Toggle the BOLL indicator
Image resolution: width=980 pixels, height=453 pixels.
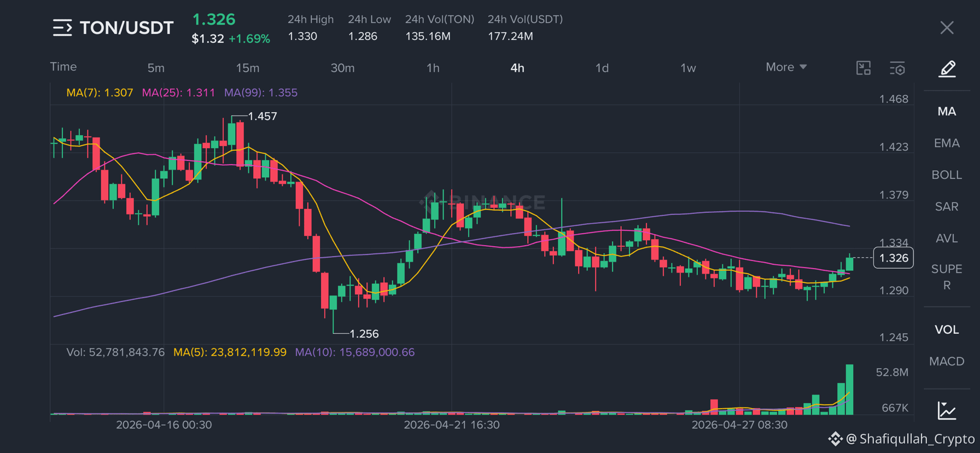(947, 175)
